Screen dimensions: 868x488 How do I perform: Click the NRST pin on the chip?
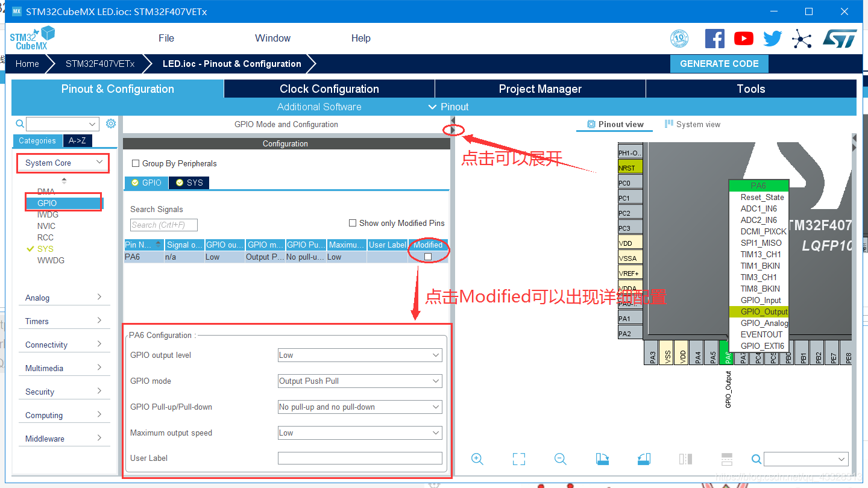coord(630,168)
